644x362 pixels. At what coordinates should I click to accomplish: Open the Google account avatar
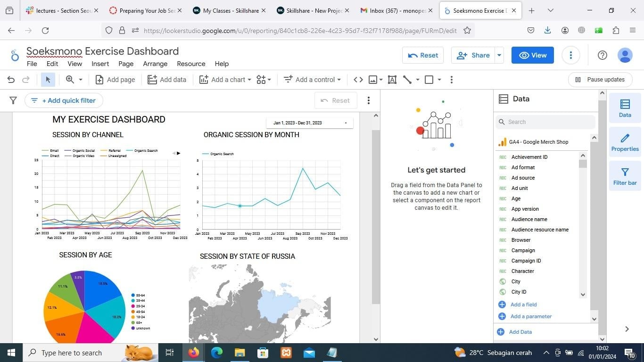click(625, 55)
